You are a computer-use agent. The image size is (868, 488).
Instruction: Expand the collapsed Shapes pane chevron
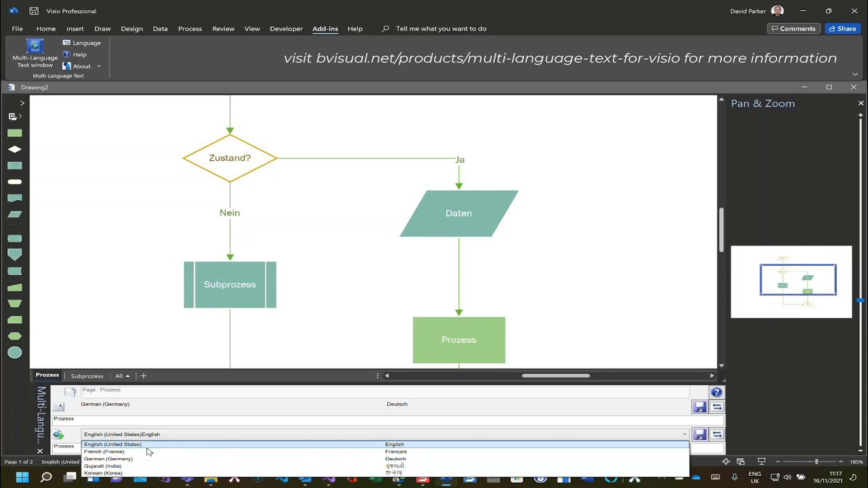pos(22,103)
